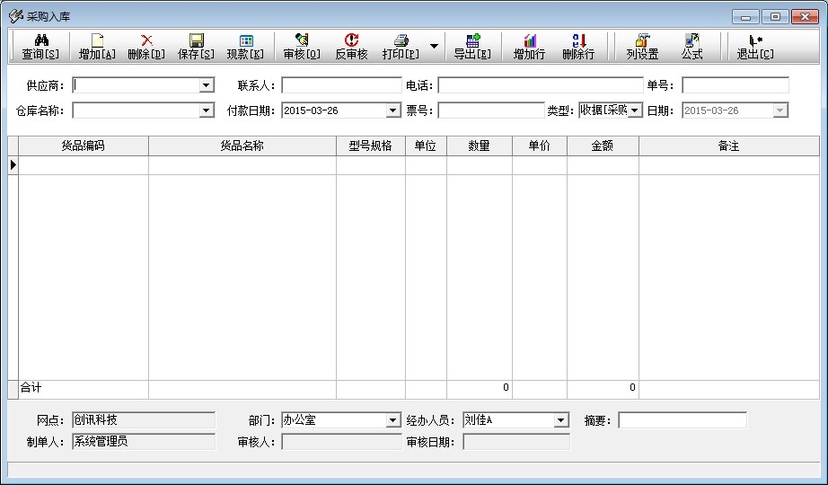This screenshot has width=828, height=485.
Task: Print using the 打印[P] printer icon
Action: pyautogui.click(x=401, y=40)
